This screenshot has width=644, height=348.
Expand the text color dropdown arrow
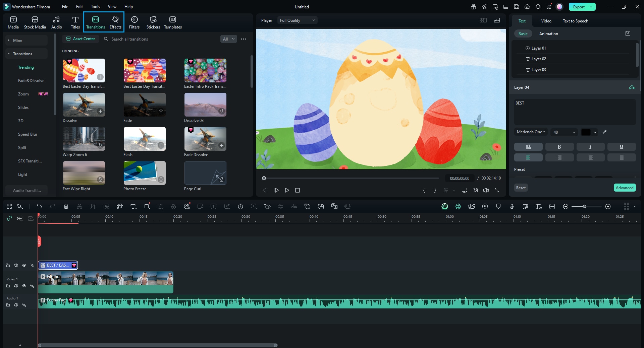(x=595, y=132)
